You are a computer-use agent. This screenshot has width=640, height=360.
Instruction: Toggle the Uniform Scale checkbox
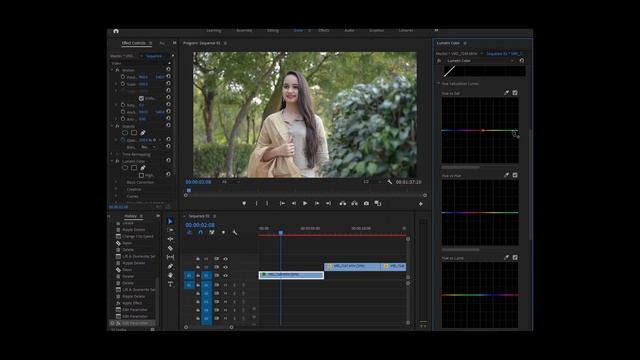141,98
